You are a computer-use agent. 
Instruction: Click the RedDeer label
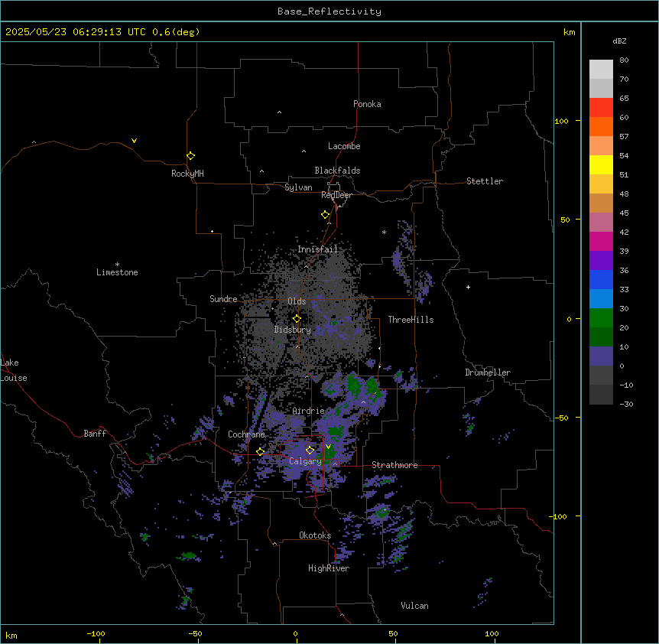pos(336,195)
